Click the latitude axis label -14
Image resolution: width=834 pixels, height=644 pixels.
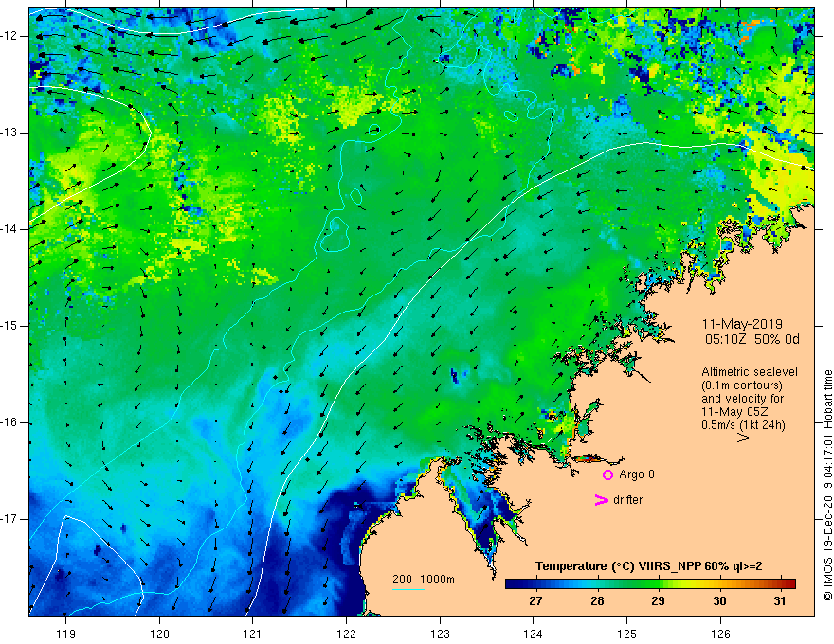[x=10, y=229]
